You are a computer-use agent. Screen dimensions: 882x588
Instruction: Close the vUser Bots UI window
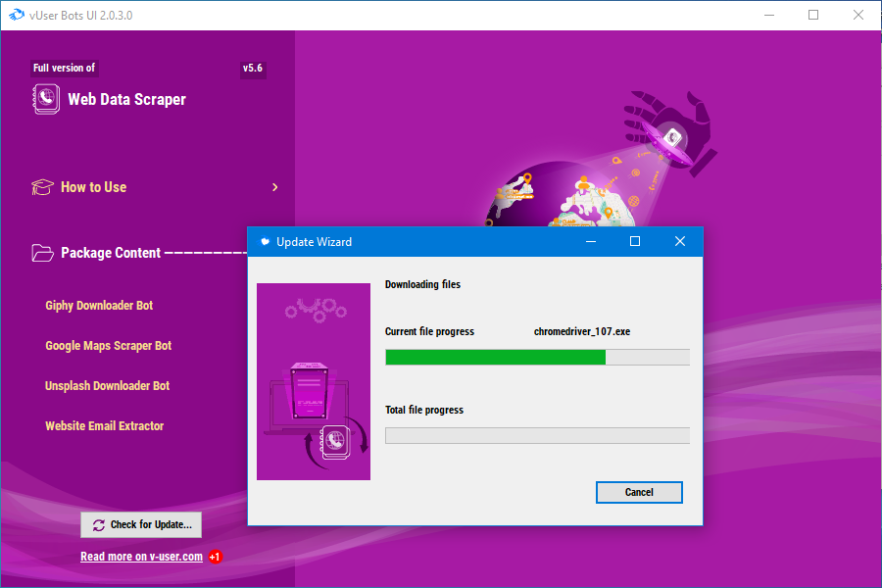pos(858,16)
